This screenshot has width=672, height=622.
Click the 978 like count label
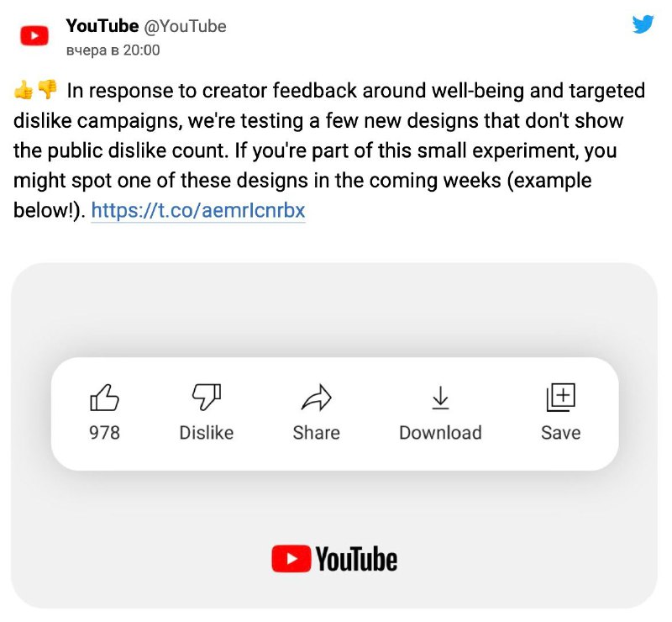103,432
